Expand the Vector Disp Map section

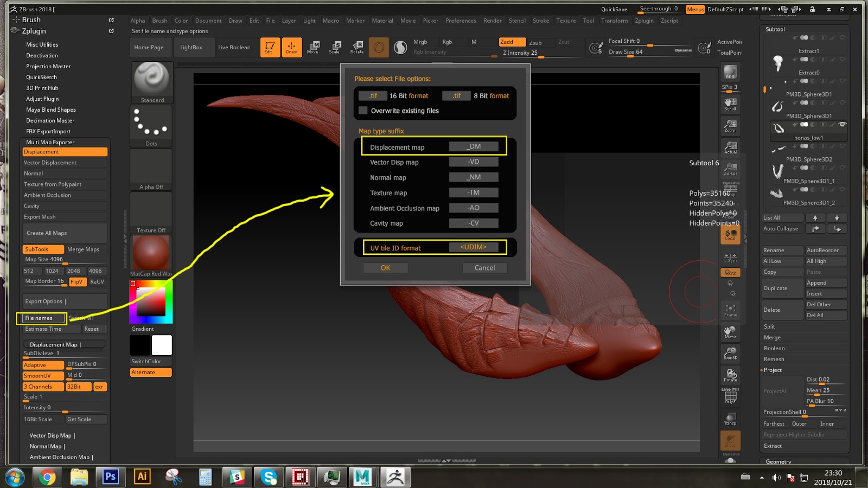(x=52, y=435)
